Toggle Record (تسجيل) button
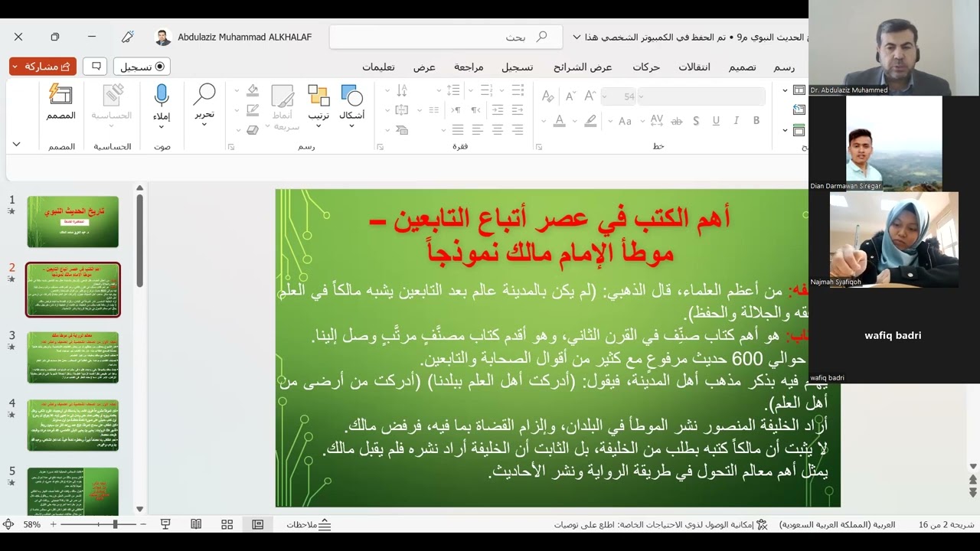Screen dimensions: 980x551 click(142, 67)
